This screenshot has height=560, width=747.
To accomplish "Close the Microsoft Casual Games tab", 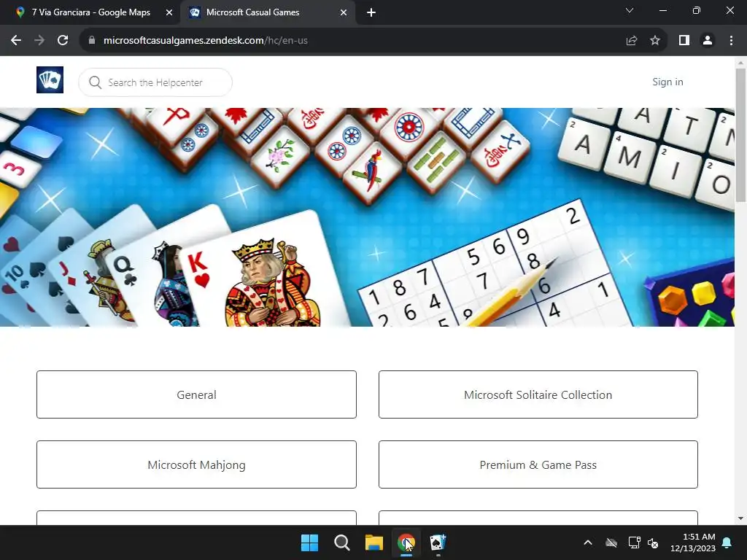I will pyautogui.click(x=344, y=12).
